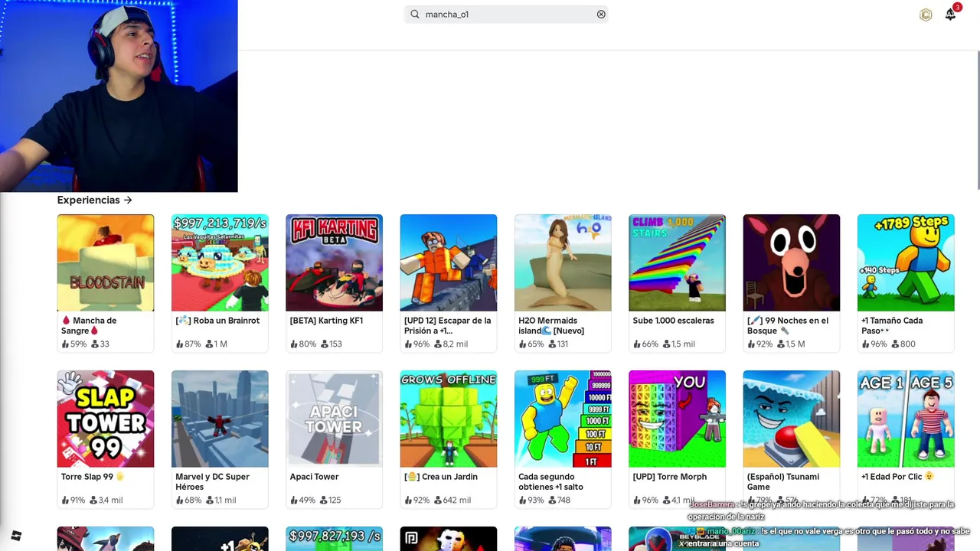The image size is (980, 551).
Task: Click the 748 players under Cada segundo obtienes
Action: tap(560, 500)
